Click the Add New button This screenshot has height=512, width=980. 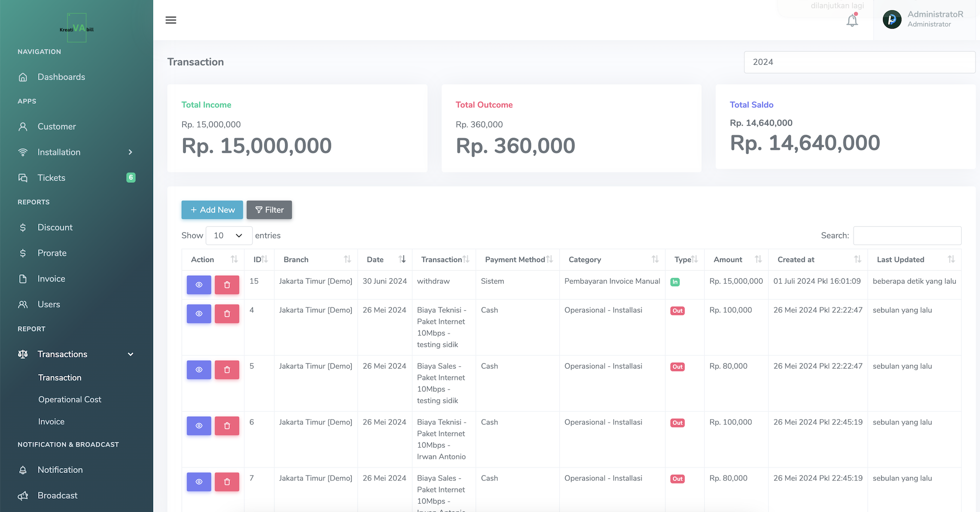(x=212, y=210)
